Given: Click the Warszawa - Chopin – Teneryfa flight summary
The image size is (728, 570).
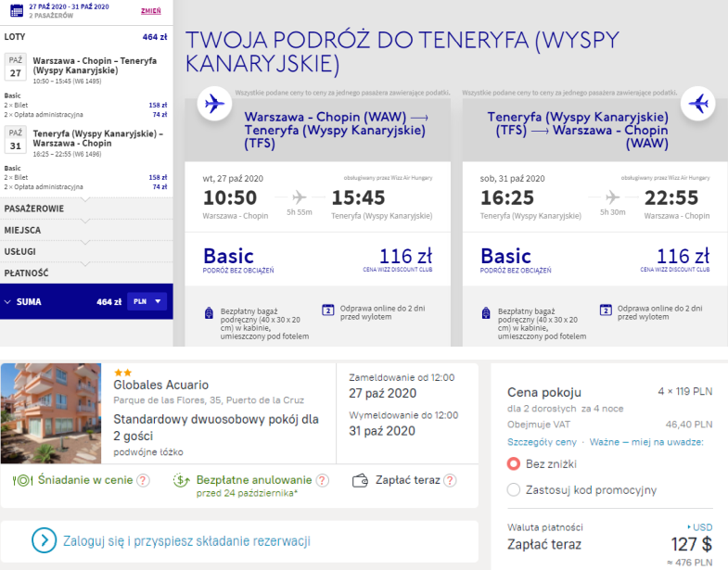Looking at the screenshot, I should (x=95, y=66).
